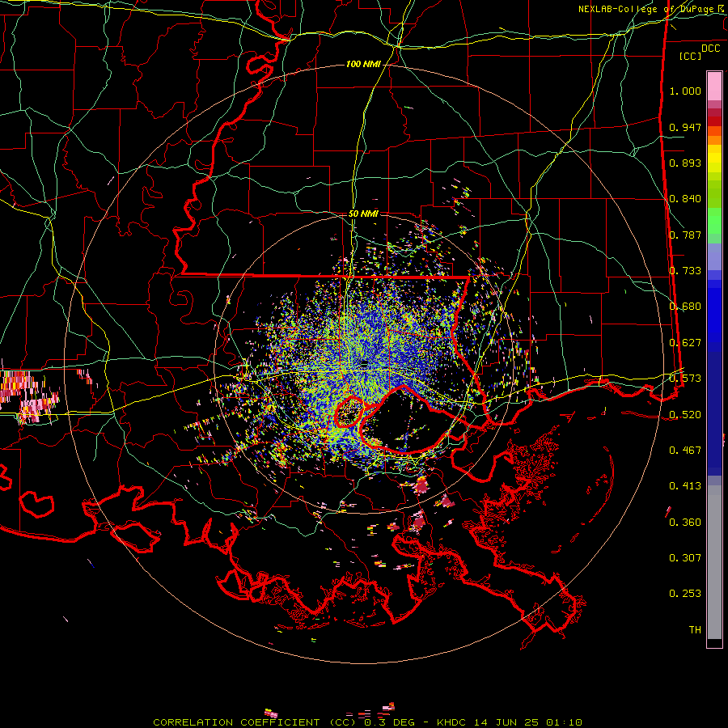Click the 0.787 scale value label
This screenshot has width=728, height=728.
pos(685,235)
